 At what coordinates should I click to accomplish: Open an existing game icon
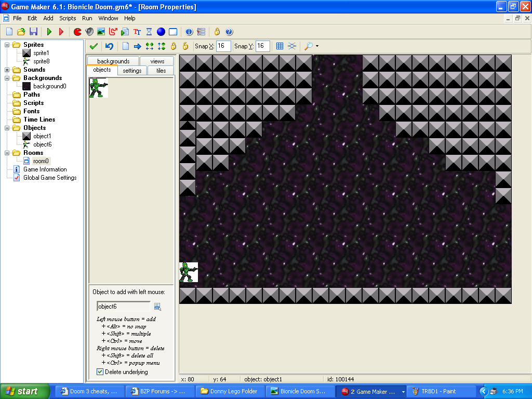(21, 32)
